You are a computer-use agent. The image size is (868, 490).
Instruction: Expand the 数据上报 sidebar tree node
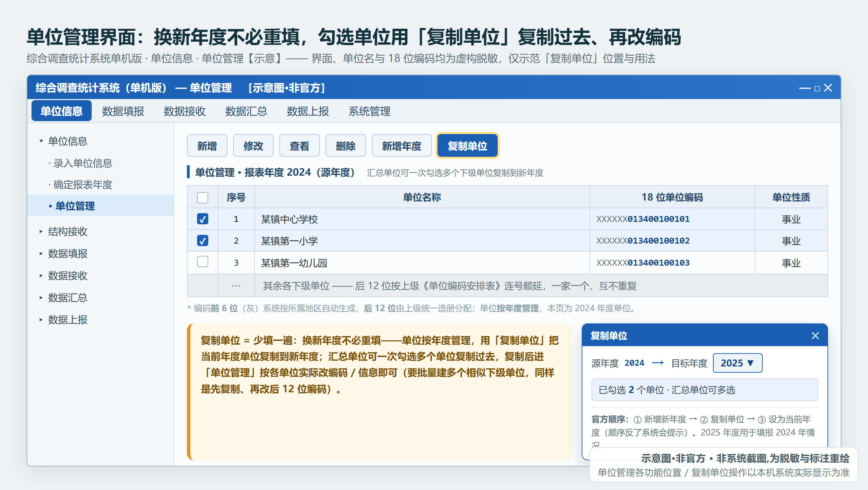[41, 320]
